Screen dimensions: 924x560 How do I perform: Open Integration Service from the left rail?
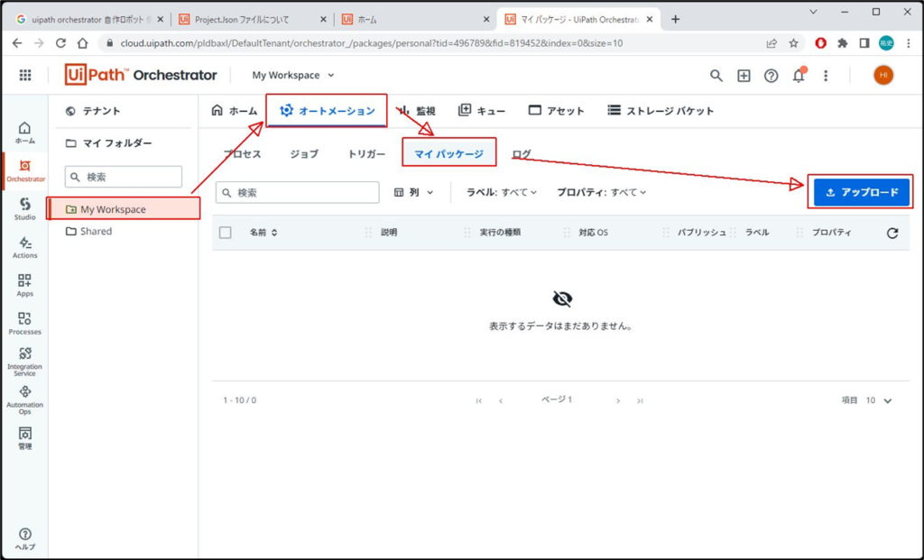point(24,362)
